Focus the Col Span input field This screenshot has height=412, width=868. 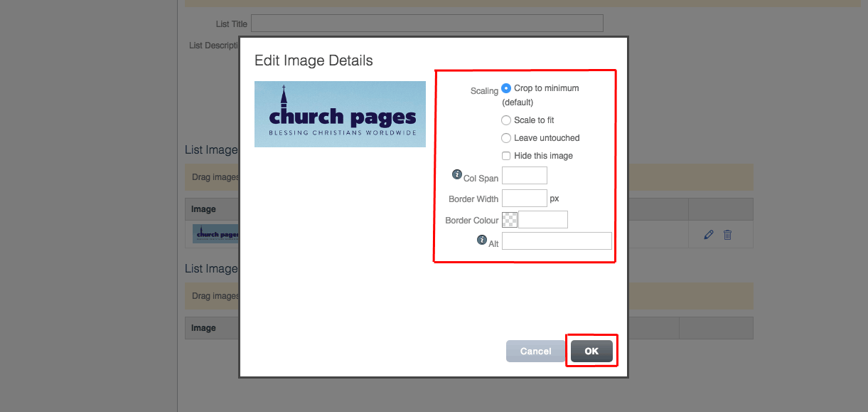[525, 176]
